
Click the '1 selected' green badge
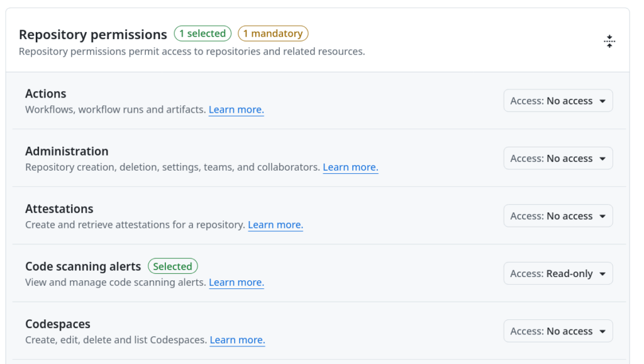[203, 33]
